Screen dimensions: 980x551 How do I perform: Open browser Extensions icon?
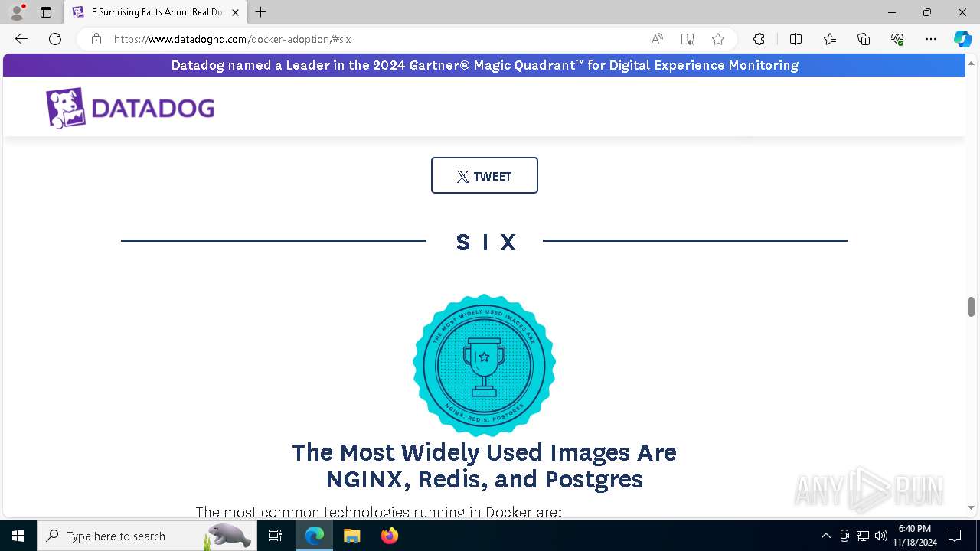click(759, 39)
